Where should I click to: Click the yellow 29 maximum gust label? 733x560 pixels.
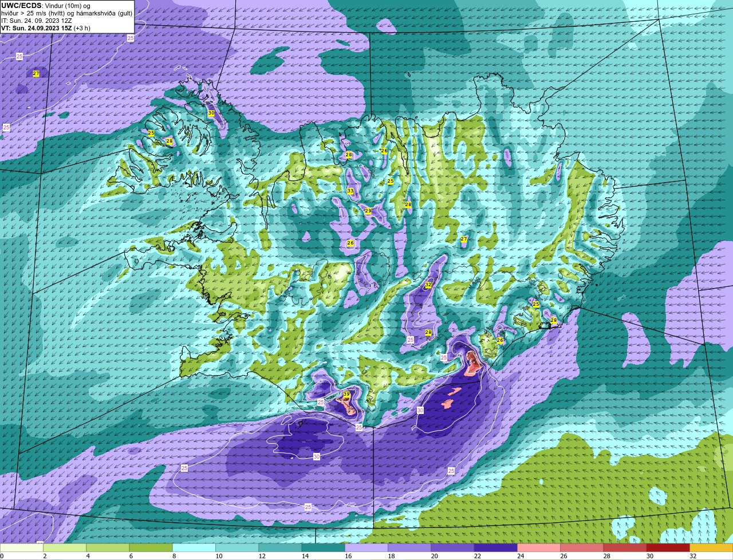coord(368,211)
